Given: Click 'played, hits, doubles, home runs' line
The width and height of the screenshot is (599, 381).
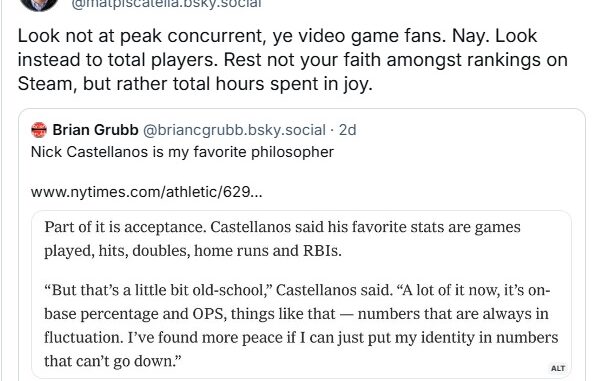Looking at the screenshot, I should pos(193,251).
